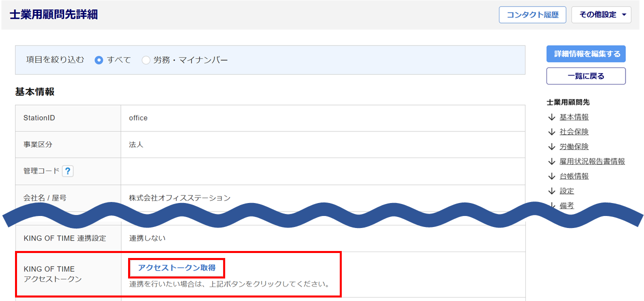
Task: Go to 台帳情報 section link
Action: [x=574, y=176]
